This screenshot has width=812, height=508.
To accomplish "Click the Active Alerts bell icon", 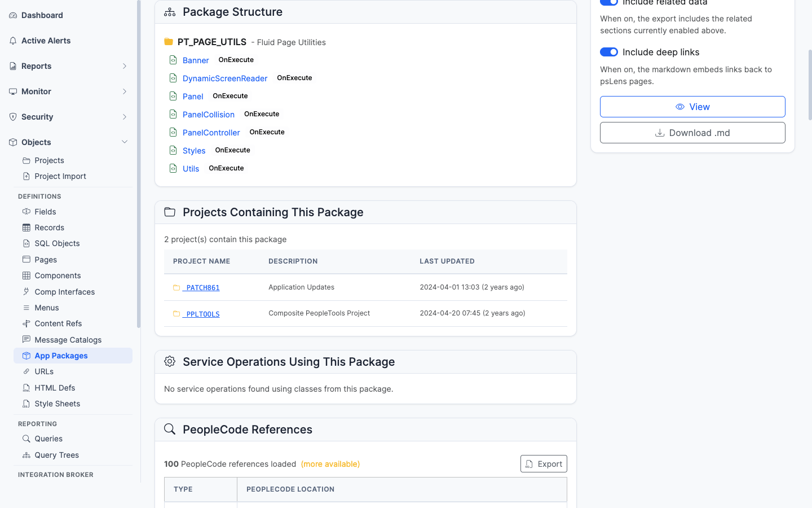I will (x=13, y=41).
